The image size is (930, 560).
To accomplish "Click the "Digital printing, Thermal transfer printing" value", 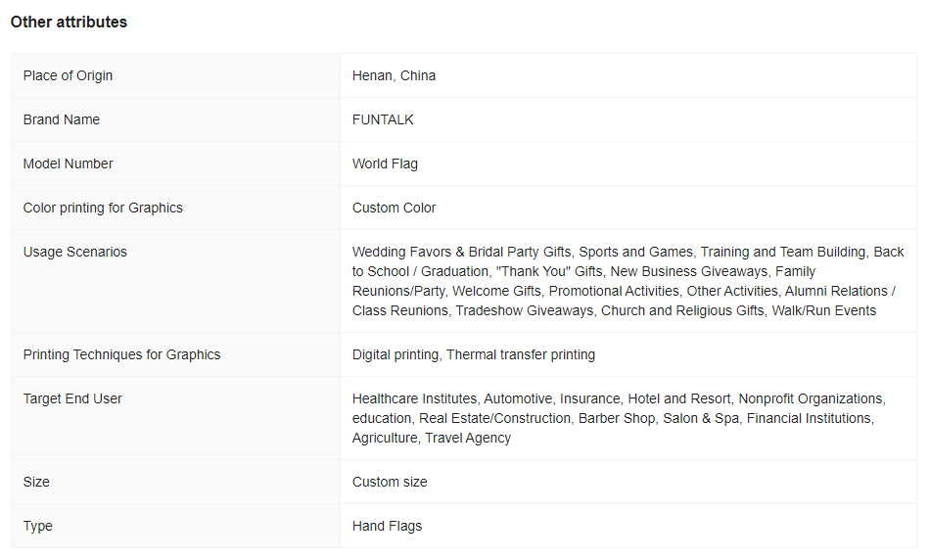I will pyautogui.click(x=474, y=354).
